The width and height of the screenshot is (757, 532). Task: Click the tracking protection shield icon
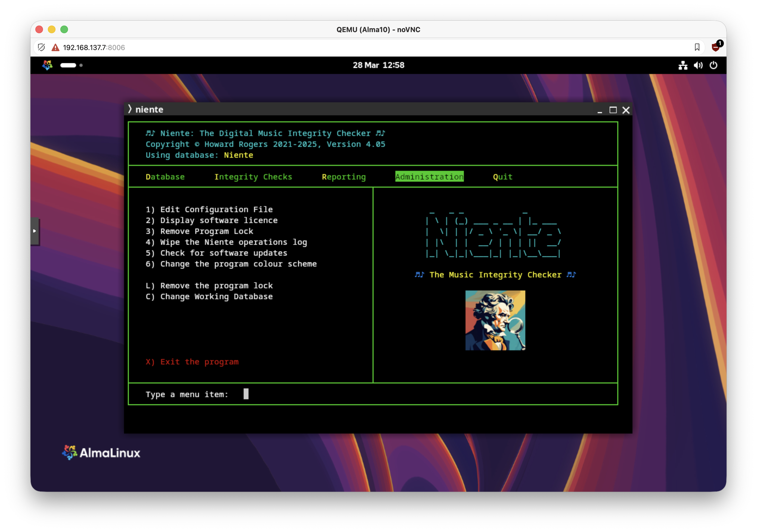42,48
